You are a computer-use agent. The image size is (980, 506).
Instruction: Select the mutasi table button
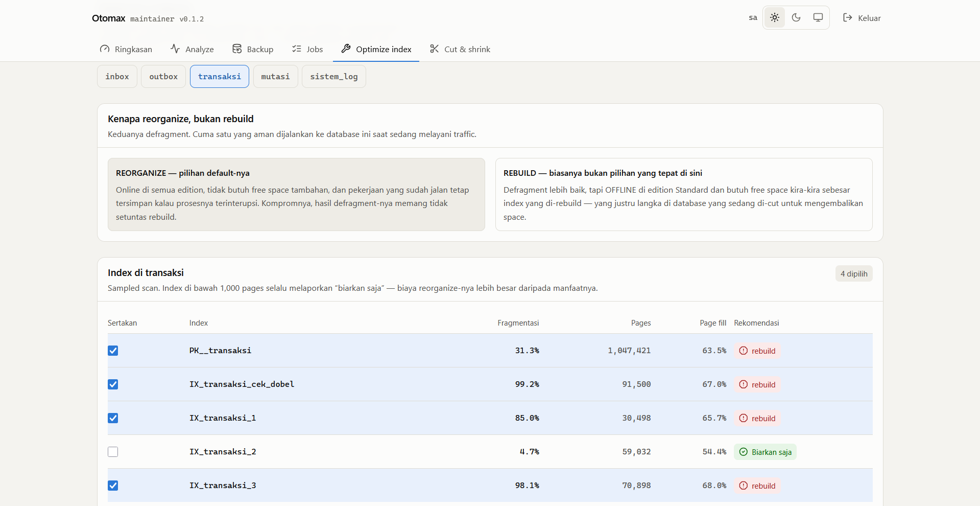[x=275, y=77]
